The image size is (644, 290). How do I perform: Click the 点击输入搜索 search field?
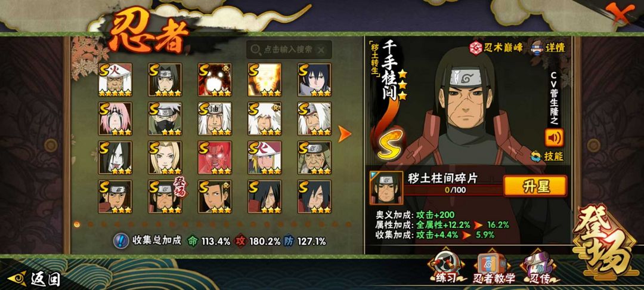[289, 50]
